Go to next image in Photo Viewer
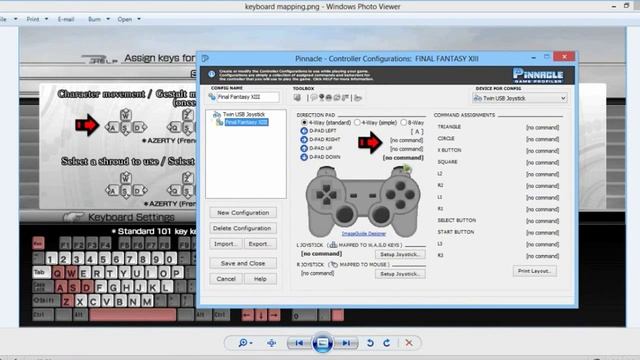The height and width of the screenshot is (360, 640). tap(346, 343)
